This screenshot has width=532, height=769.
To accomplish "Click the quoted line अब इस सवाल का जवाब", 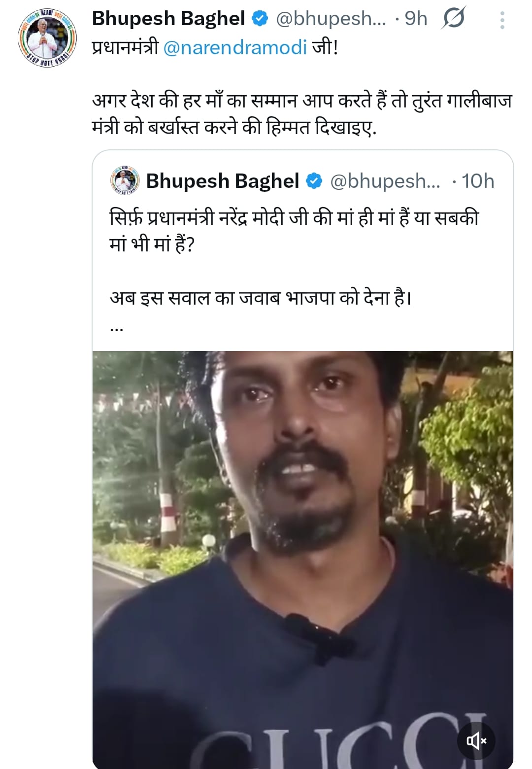I will (260, 298).
